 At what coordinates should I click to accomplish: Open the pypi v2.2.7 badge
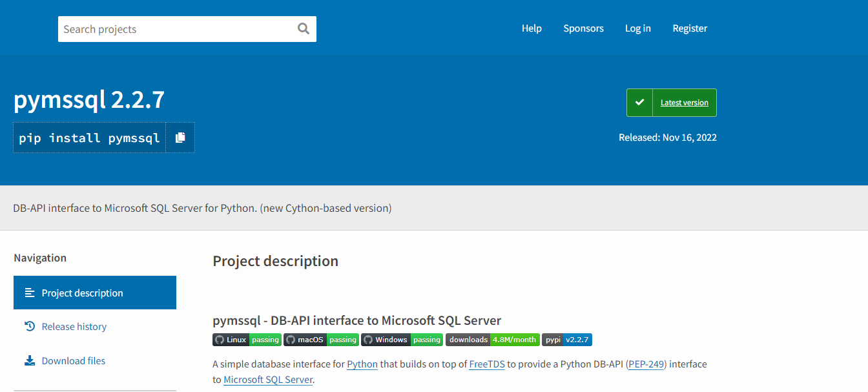(567, 340)
